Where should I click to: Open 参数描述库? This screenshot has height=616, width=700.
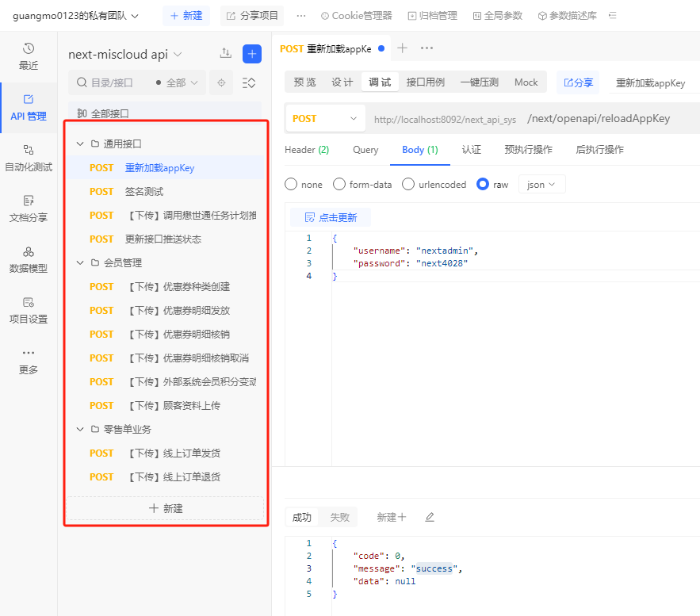coord(567,16)
